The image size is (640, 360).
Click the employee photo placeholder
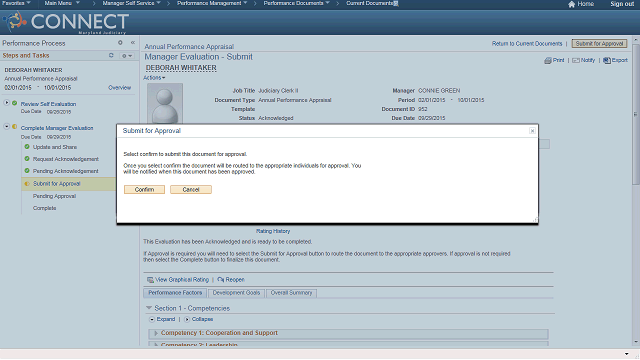165,103
